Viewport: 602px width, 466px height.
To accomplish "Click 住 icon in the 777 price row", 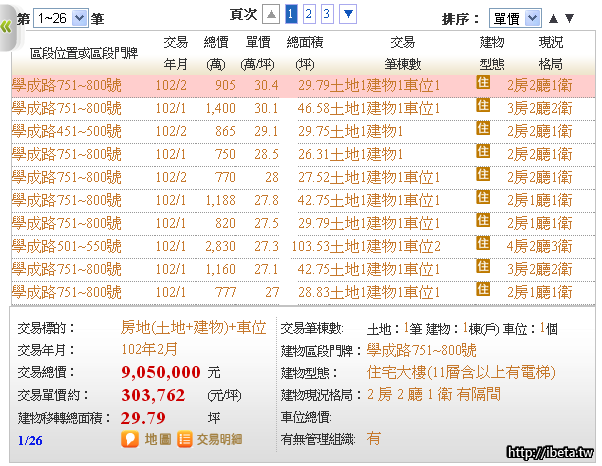I will coord(482,290).
